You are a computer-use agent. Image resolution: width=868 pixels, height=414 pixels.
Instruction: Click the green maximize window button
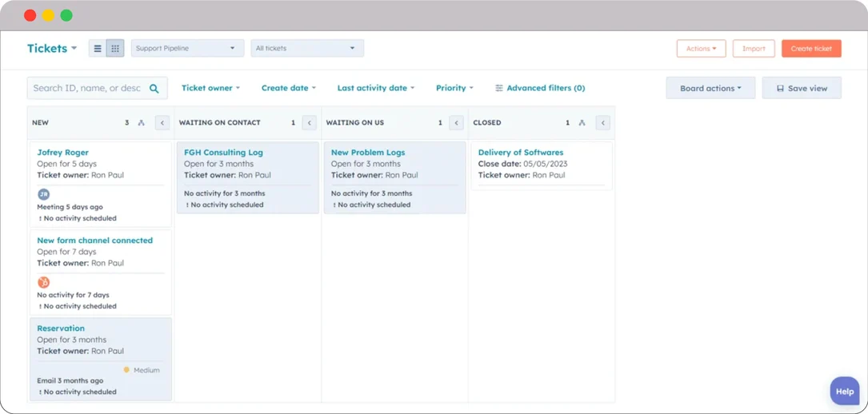tap(66, 15)
